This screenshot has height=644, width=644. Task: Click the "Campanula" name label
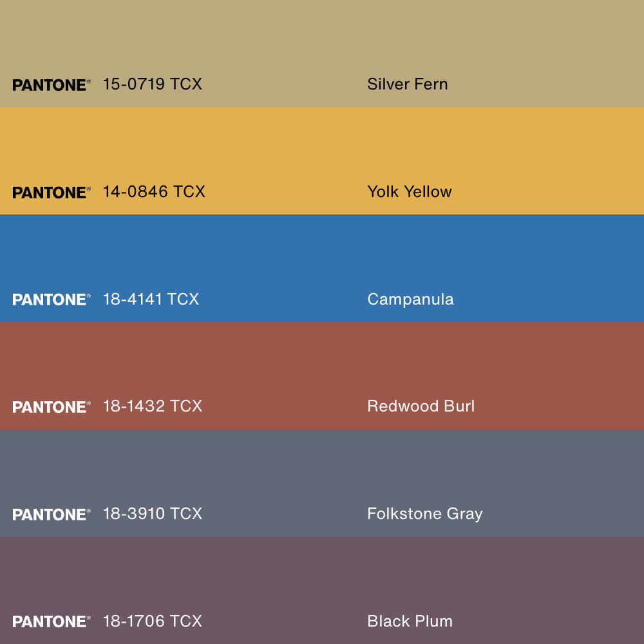pos(410,299)
